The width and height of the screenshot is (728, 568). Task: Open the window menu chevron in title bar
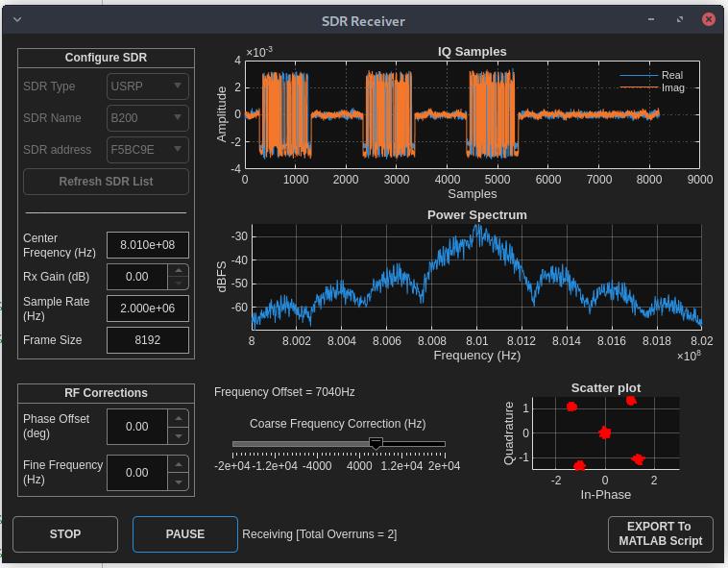tap(16, 19)
